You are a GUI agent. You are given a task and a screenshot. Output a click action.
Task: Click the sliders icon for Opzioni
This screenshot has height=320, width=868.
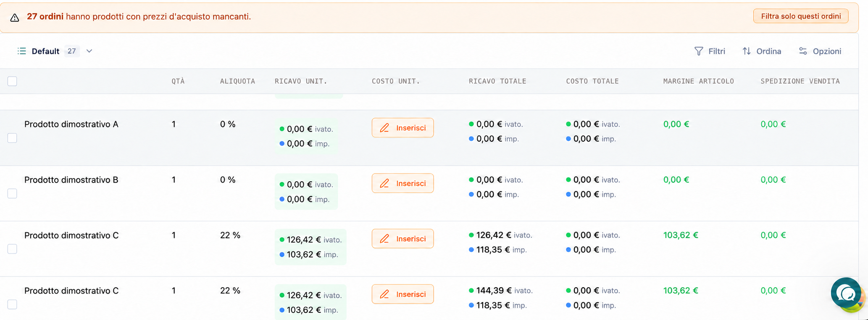point(803,51)
